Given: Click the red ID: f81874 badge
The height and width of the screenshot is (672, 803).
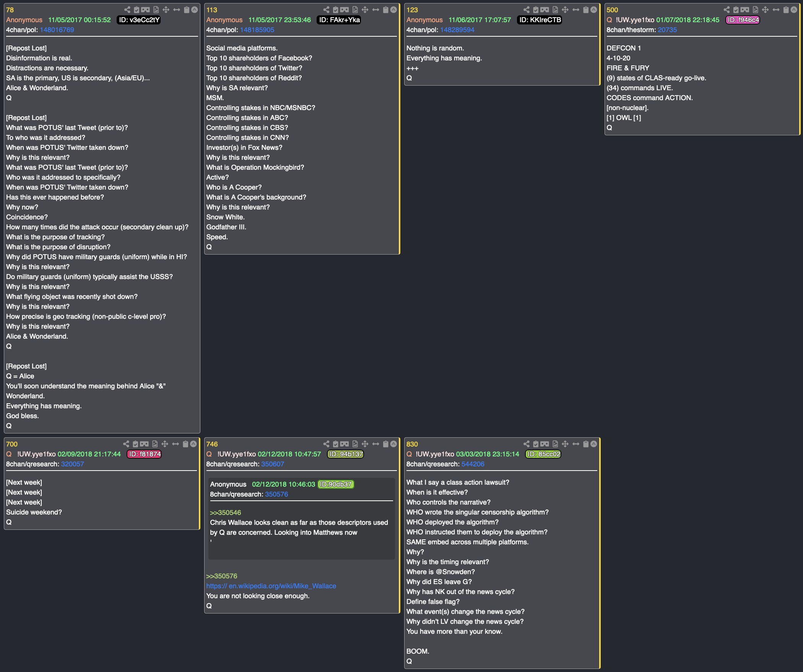Looking at the screenshot, I should click(x=145, y=454).
